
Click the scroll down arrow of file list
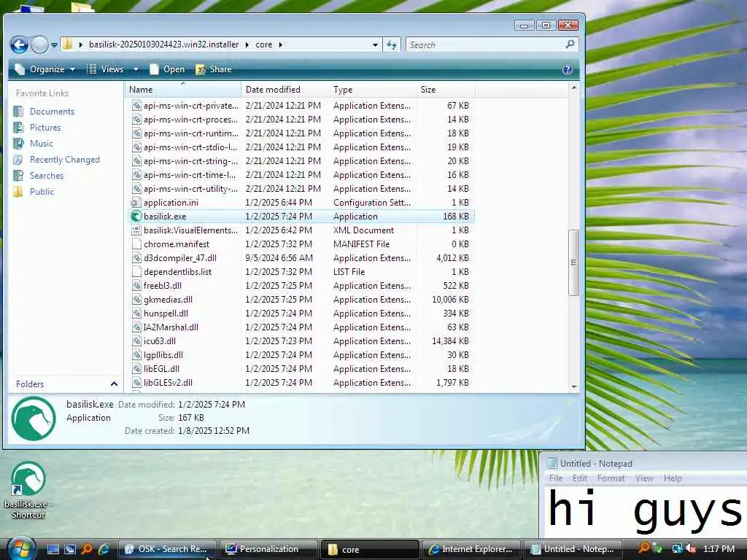pyautogui.click(x=574, y=386)
